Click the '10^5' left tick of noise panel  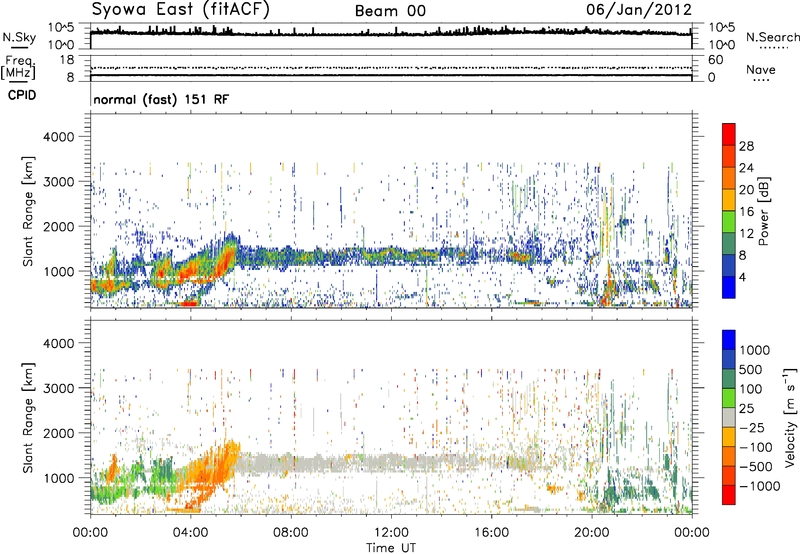[x=61, y=28]
